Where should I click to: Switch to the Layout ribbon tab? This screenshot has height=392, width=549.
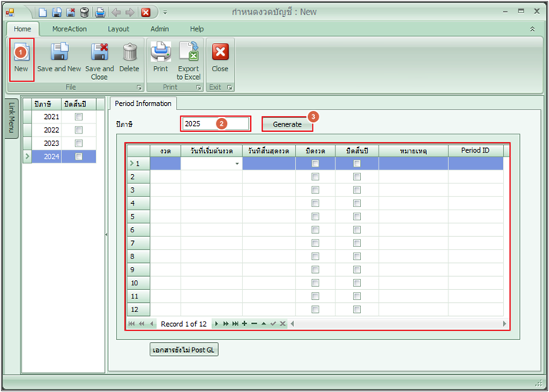118,28
